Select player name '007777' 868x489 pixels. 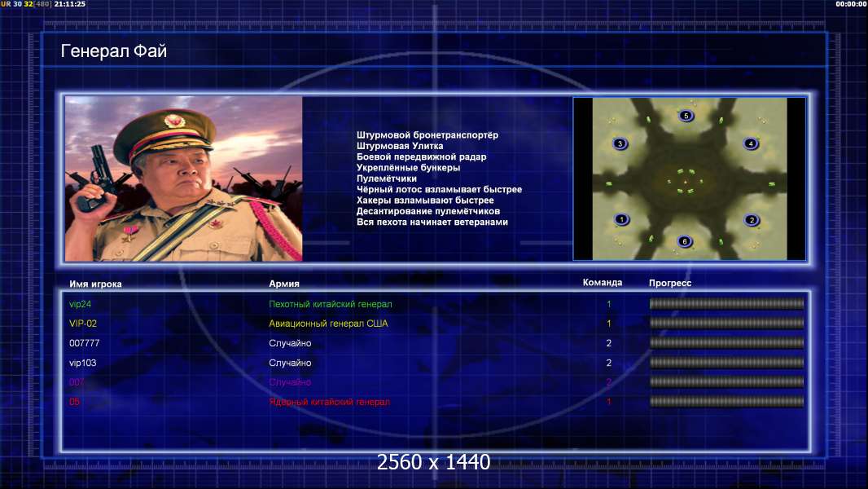pyautogui.click(x=84, y=343)
